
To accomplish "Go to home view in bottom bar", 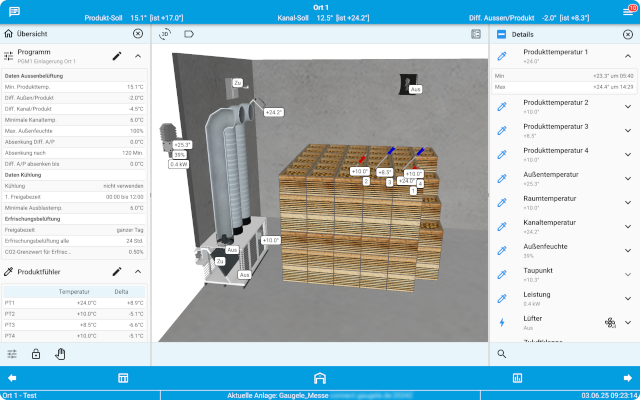I will 320,378.
